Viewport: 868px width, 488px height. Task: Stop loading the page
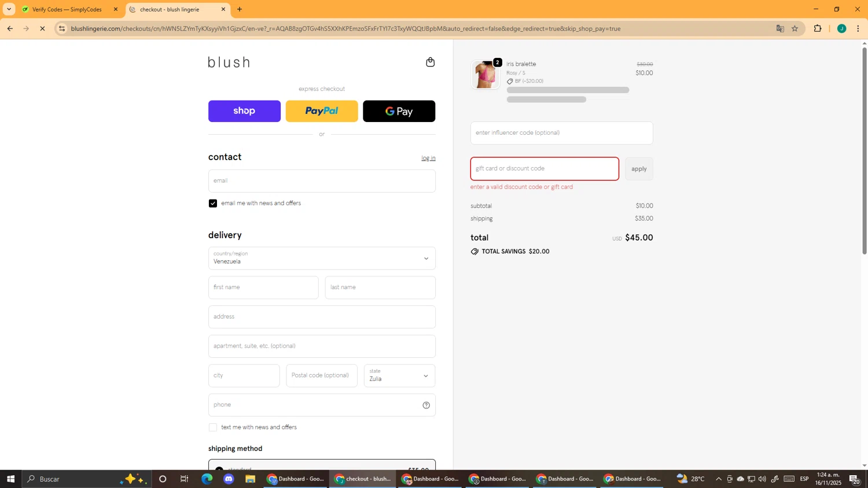click(42, 28)
